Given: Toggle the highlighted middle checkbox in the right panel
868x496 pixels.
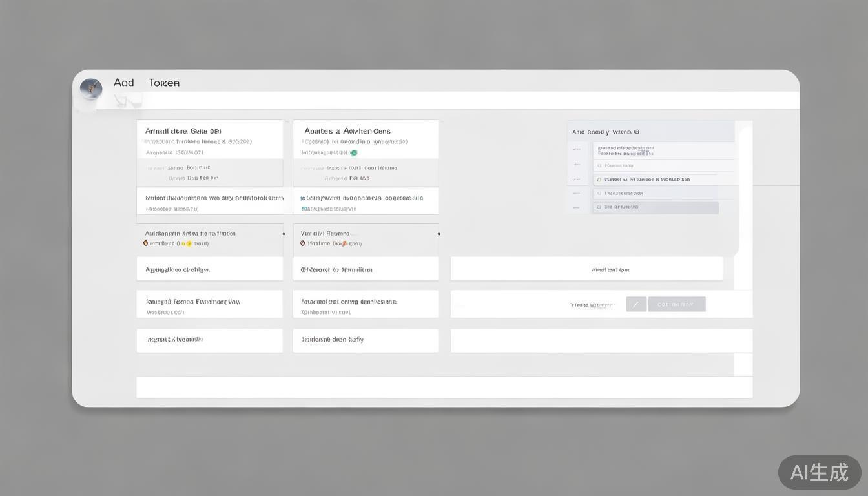Looking at the screenshot, I should point(599,180).
